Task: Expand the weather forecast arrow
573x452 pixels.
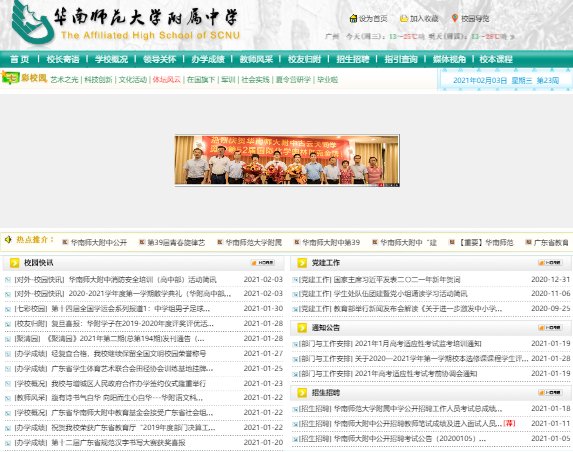Action: 512,37
